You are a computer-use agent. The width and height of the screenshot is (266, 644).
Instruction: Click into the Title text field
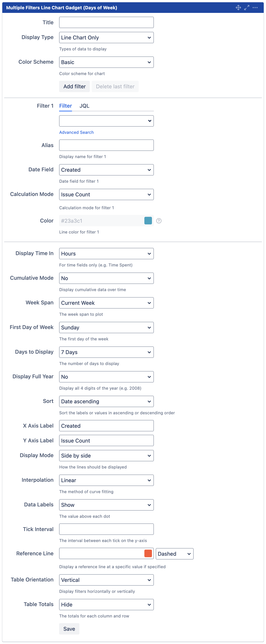[106, 23]
